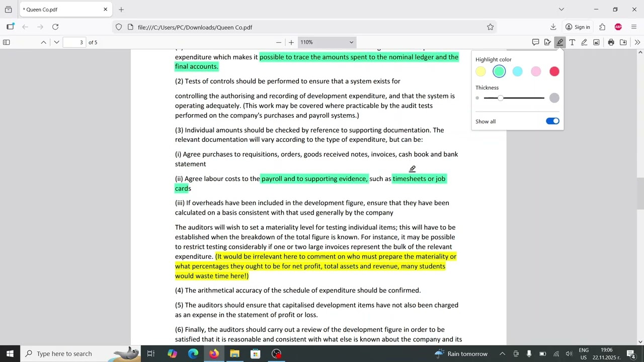The width and height of the screenshot is (644, 362).
Task: Switch to Firefox on taskbar
Action: pyautogui.click(x=214, y=353)
